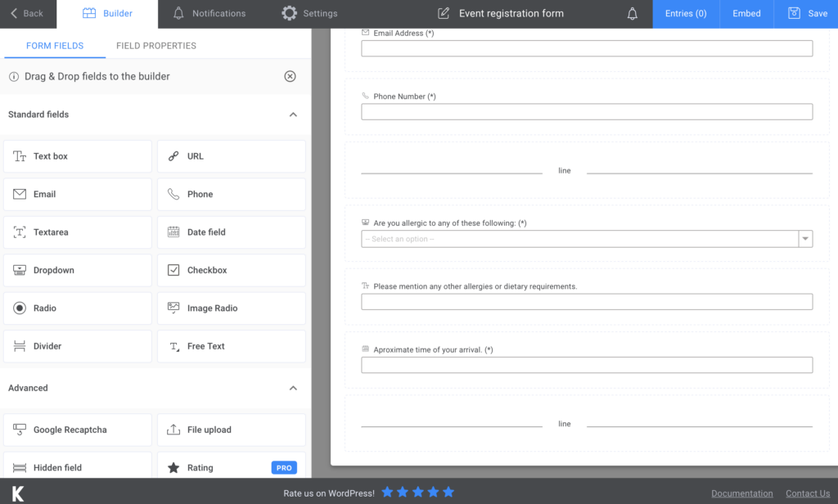Click the 'Please mention any other allergies' label
Image resolution: width=838 pixels, height=504 pixels.
475,286
